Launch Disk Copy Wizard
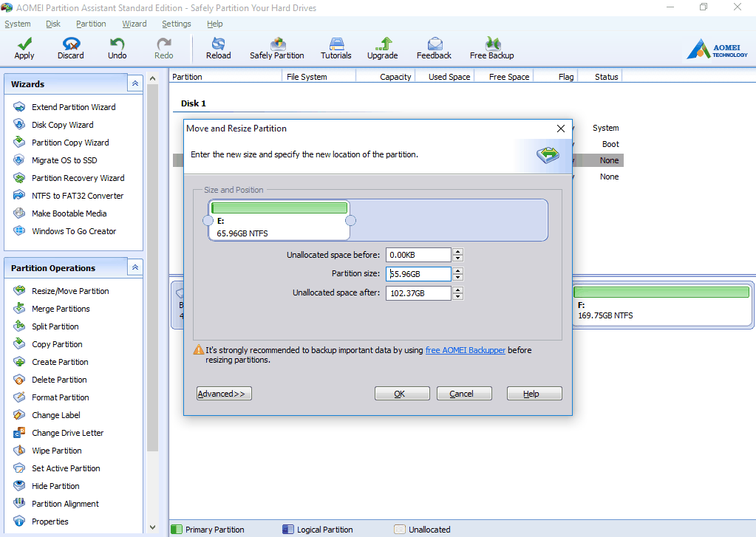The image size is (756, 537). pyautogui.click(x=62, y=125)
